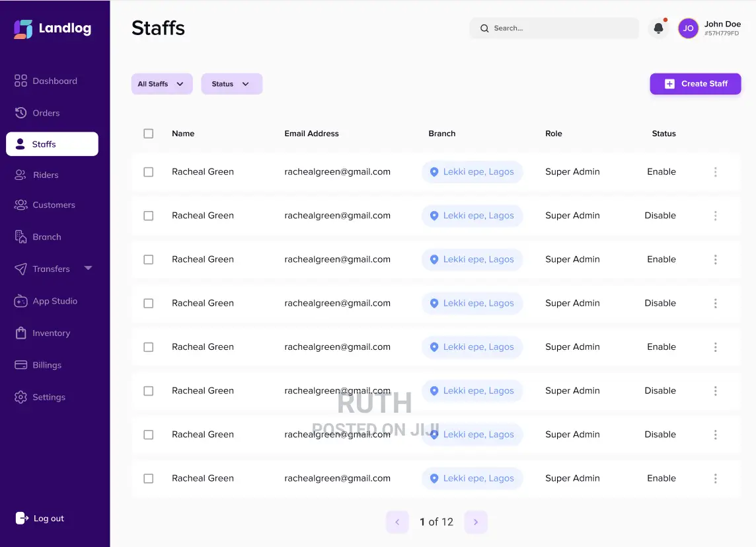Click the Branch column header
This screenshot has width=756, height=547.
442,134
